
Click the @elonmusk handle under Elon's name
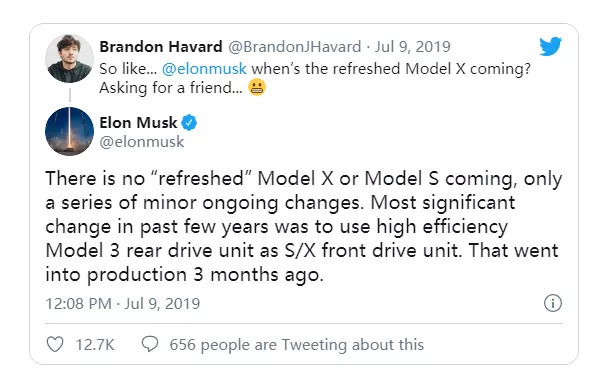click(142, 142)
